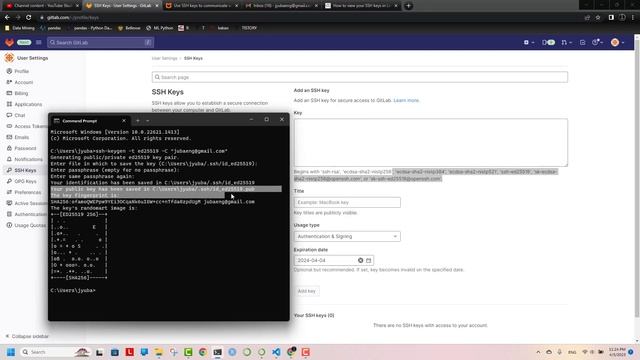Viewport: 640px width, 360px height.
Task: Go back in the browser
Action: [x=7, y=18]
